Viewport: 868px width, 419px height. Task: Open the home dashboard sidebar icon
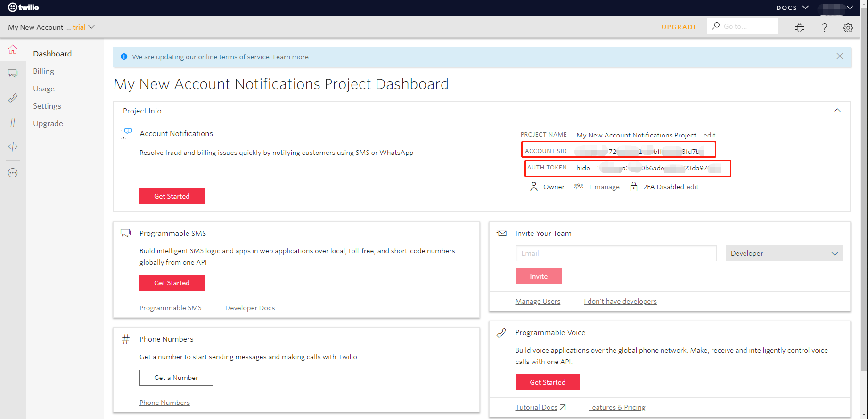pos(13,49)
